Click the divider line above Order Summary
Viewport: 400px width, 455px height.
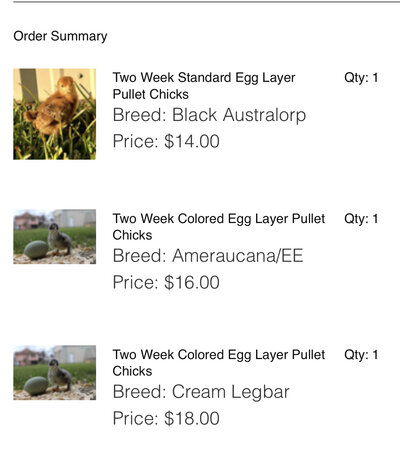207,2
